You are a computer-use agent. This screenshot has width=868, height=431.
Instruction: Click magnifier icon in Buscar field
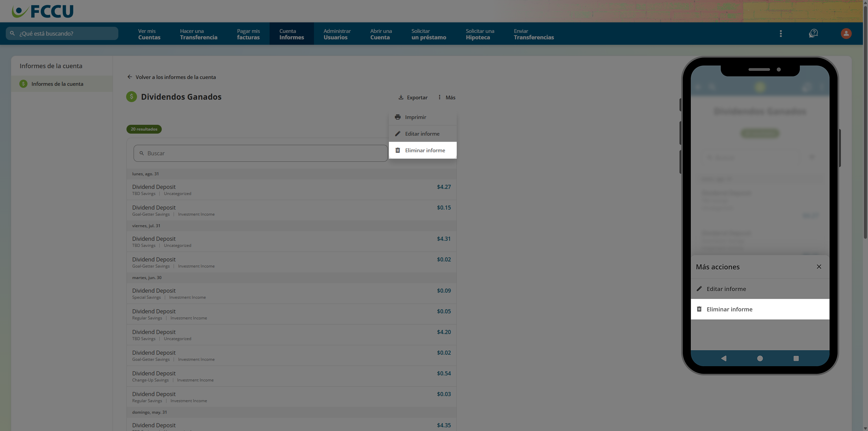pos(142,153)
